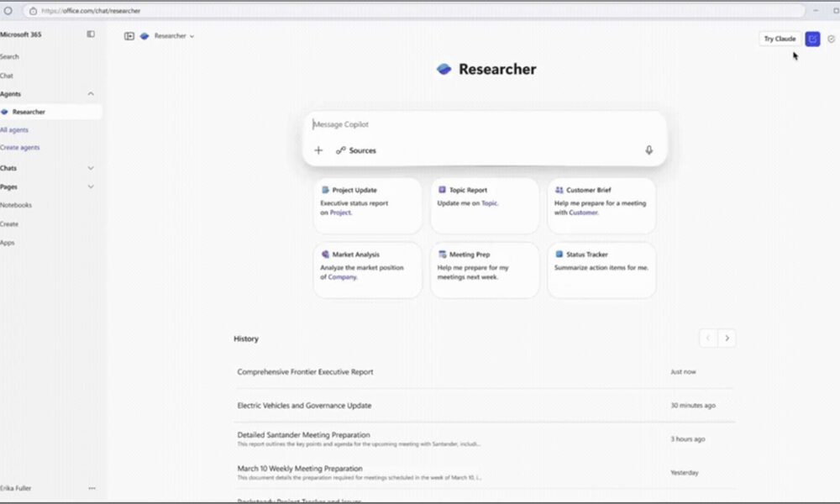Click the shield icon at top right
The height and width of the screenshot is (504, 840).
pyautogui.click(x=831, y=39)
